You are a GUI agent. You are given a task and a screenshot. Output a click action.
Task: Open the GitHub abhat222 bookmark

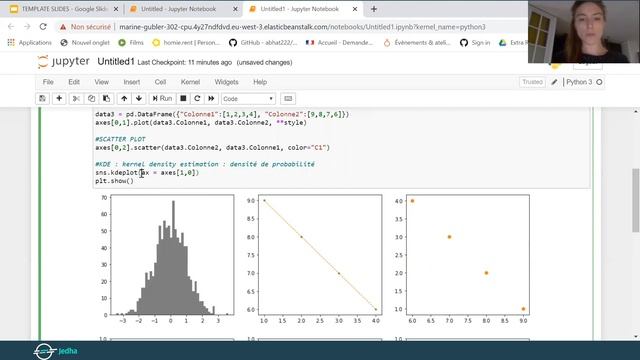(263, 42)
